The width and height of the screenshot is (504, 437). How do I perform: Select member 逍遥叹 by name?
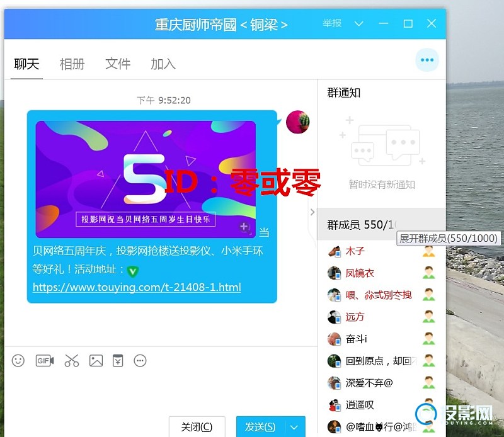coord(360,405)
